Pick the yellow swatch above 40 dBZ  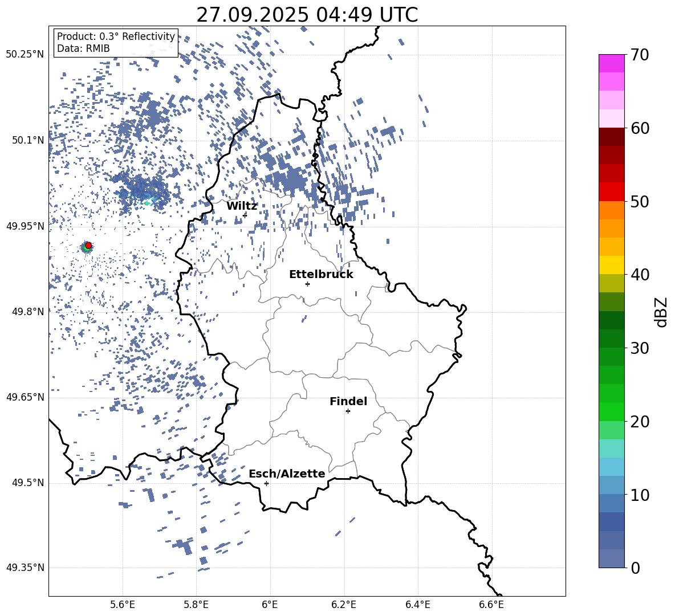point(611,265)
